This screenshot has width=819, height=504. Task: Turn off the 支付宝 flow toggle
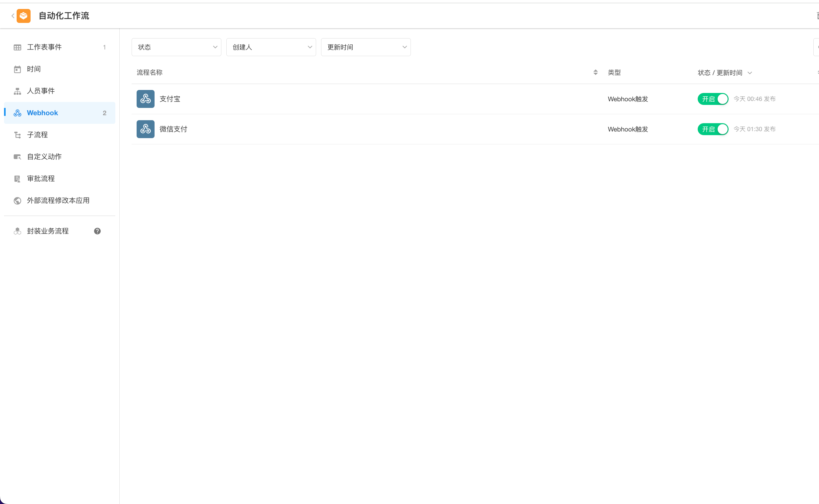(713, 99)
